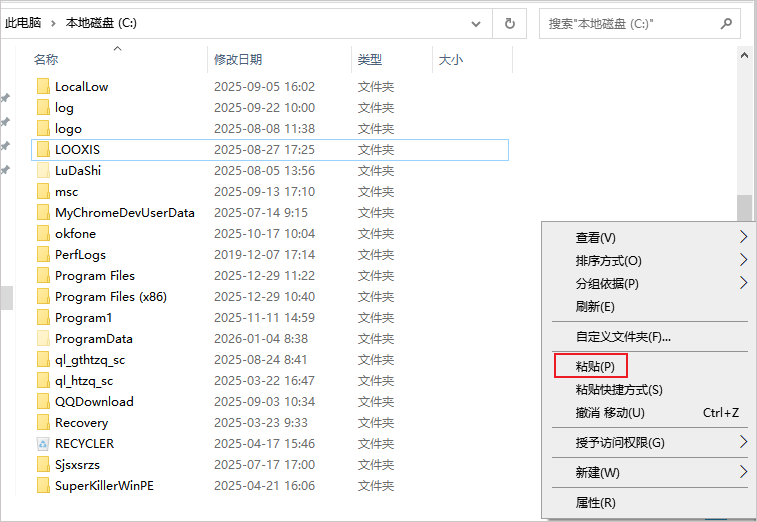Image resolution: width=757 pixels, height=522 pixels.
Task: Click the LOOXIS folder icon
Action: 43,149
